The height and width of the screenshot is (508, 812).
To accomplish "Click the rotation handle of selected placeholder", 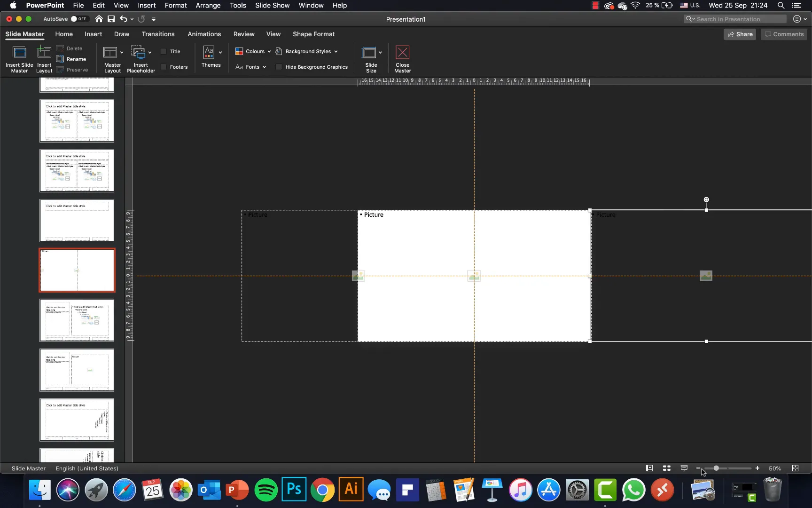I will click(x=706, y=199).
